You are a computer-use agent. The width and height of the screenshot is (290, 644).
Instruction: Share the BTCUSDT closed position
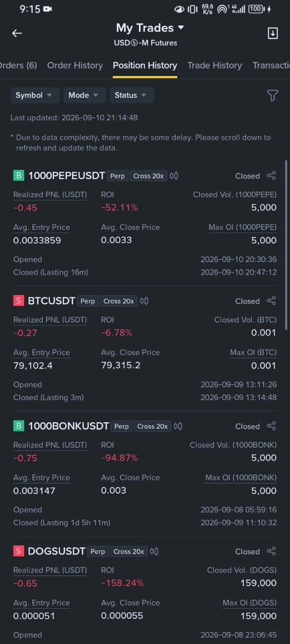[271, 301]
